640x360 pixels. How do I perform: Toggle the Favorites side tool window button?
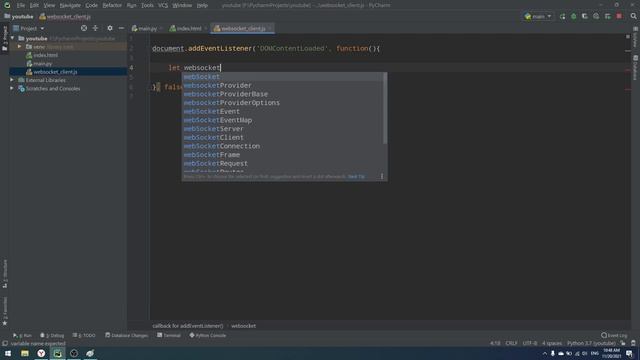(x=4, y=311)
